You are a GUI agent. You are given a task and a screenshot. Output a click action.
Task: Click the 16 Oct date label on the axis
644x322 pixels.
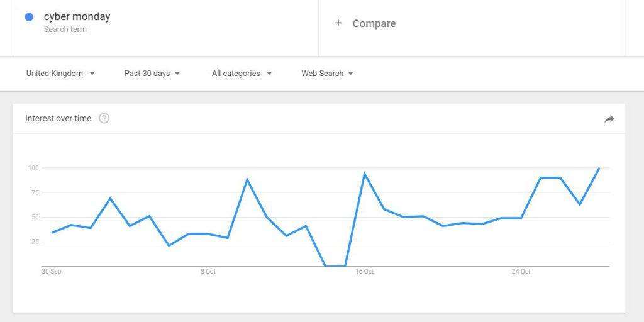tap(364, 272)
